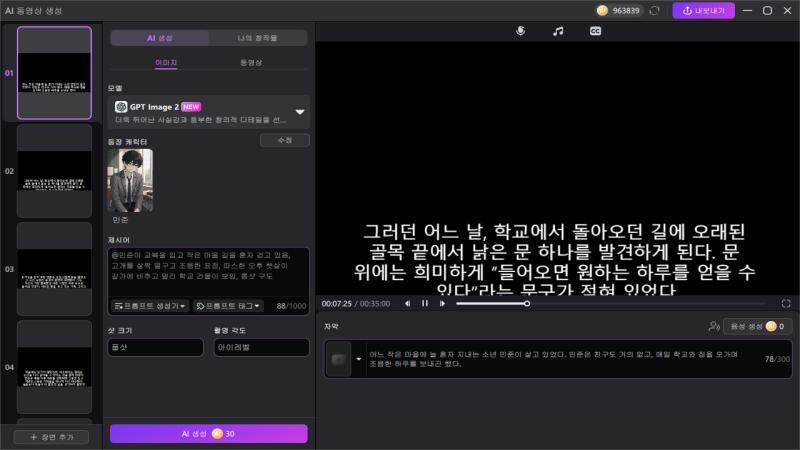The image size is (800, 450).
Task: Click the 78/300 subtitle counter
Action: (x=777, y=359)
